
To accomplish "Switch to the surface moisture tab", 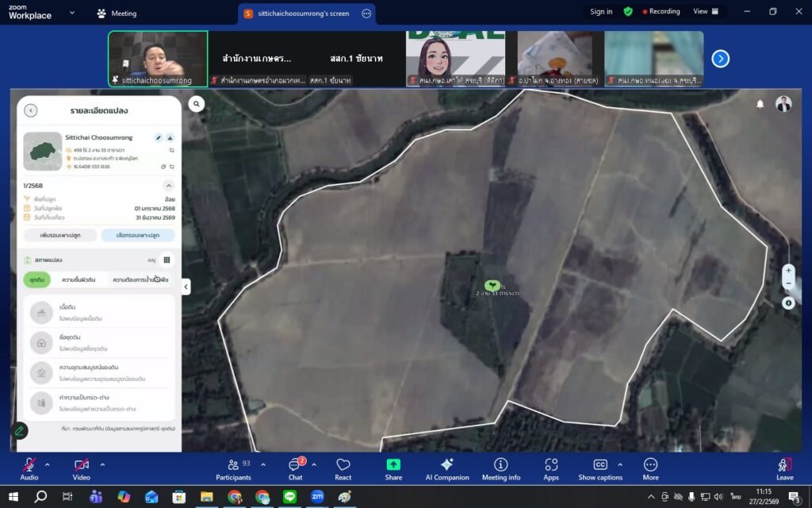I will click(x=79, y=279).
